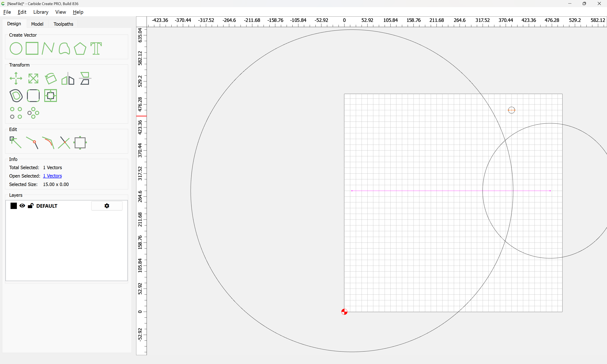The height and width of the screenshot is (364, 607).
Task: Select the Rotate transform tool
Action: tap(51, 79)
